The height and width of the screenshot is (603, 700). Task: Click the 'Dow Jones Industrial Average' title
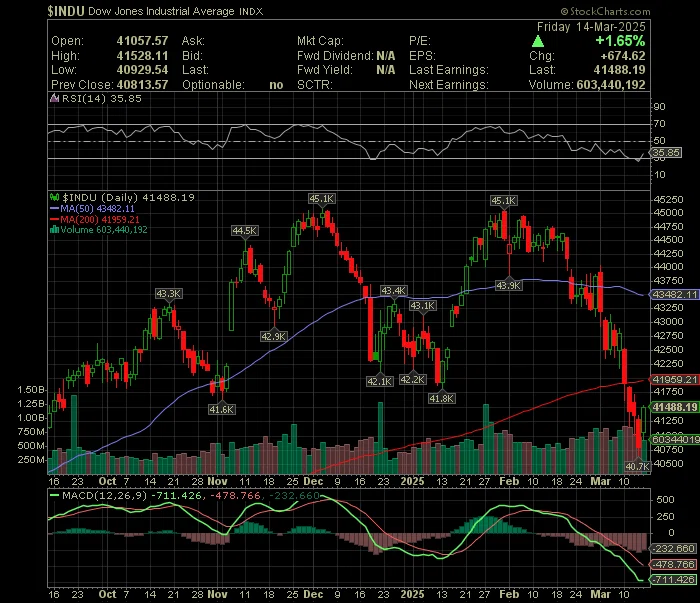[161, 11]
